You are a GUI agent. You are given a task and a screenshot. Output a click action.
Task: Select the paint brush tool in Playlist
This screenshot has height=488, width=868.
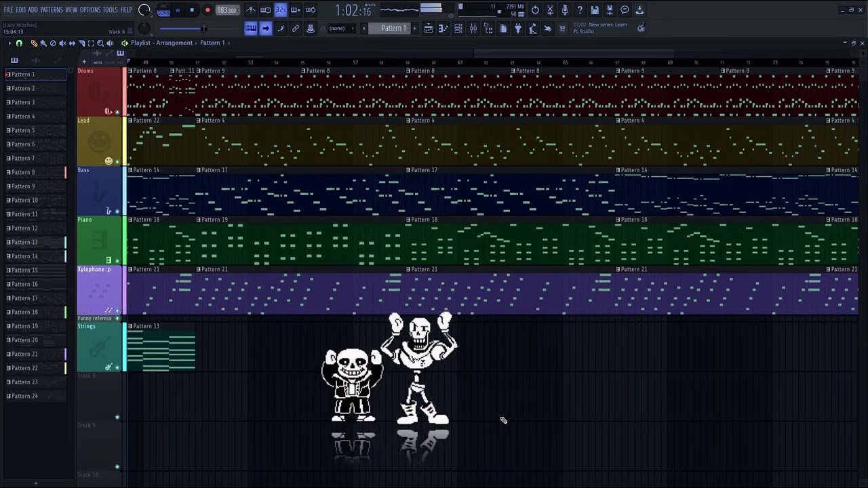point(43,43)
